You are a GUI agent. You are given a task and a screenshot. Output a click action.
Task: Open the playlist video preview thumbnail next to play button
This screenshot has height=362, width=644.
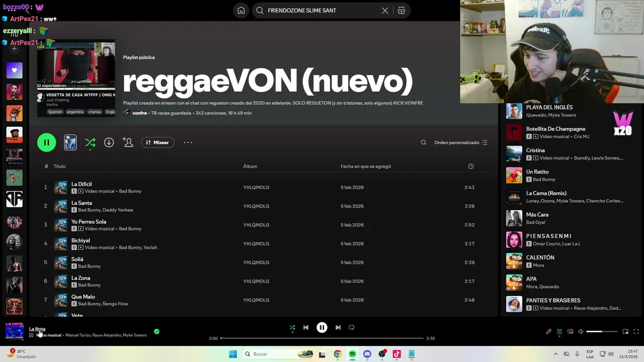pos(70,142)
